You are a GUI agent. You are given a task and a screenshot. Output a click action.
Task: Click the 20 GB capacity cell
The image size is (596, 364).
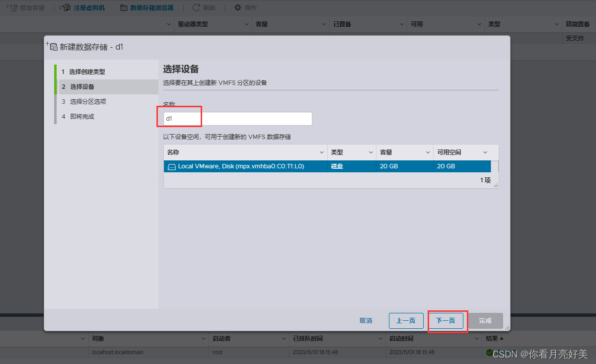tap(389, 167)
